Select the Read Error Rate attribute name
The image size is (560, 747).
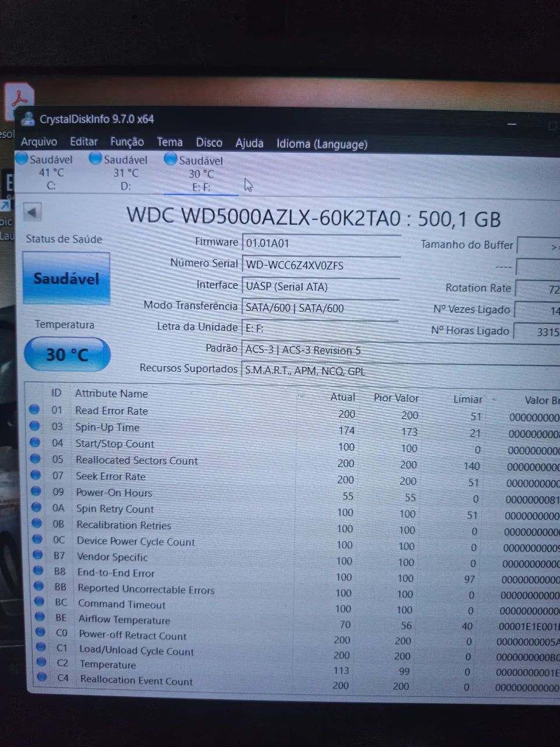[111, 411]
